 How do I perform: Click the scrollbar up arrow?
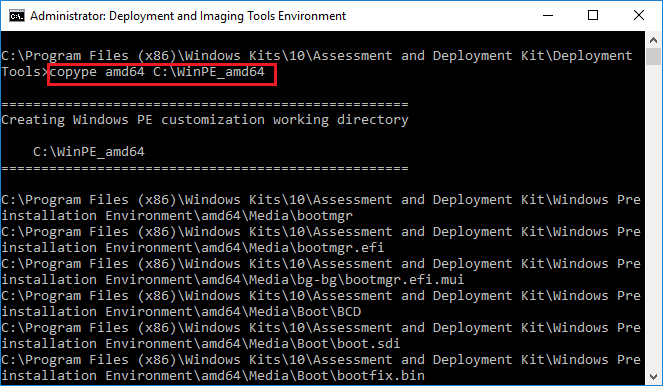click(653, 40)
